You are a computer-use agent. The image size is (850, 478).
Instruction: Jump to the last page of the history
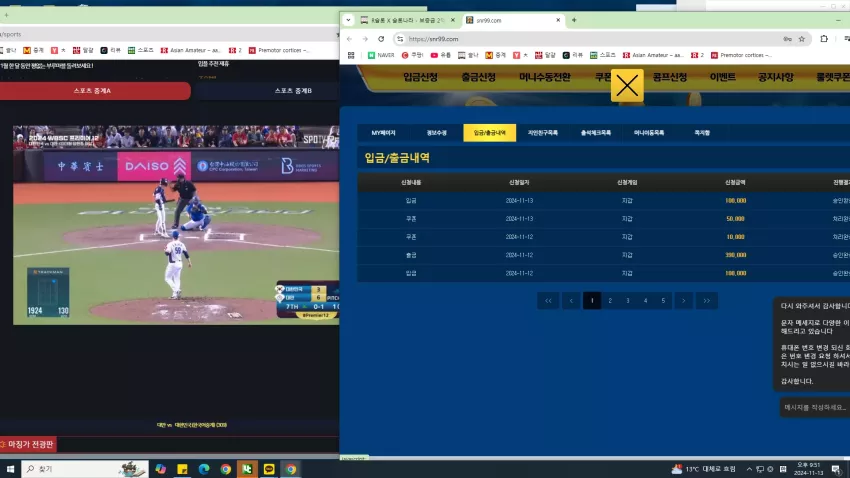tap(707, 301)
